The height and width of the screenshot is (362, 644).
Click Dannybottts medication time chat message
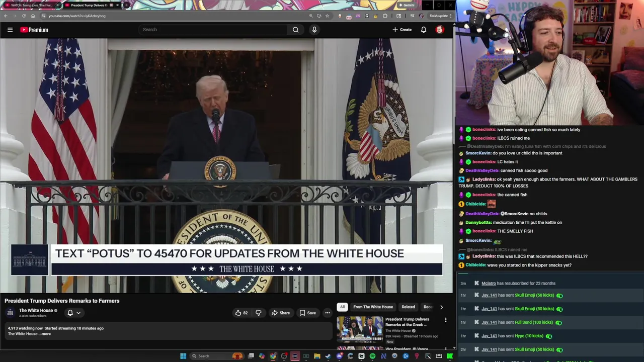click(510, 222)
